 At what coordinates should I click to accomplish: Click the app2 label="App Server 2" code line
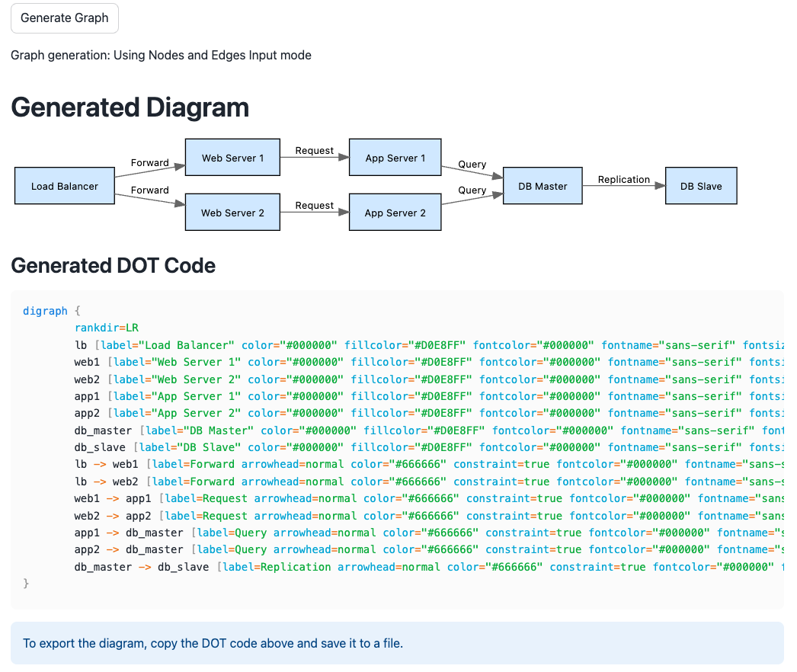429,413
